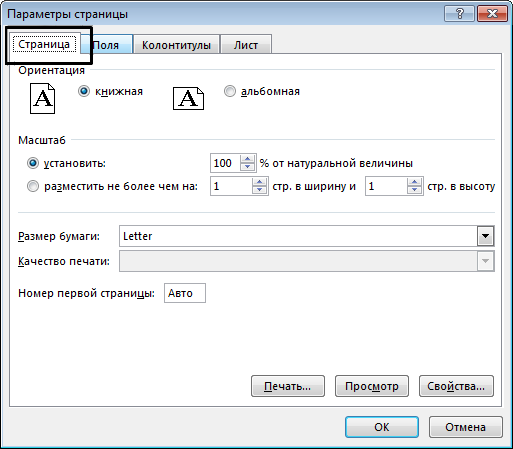The width and height of the screenshot is (513, 449).
Task: Go to the Лист tab
Action: (246, 44)
